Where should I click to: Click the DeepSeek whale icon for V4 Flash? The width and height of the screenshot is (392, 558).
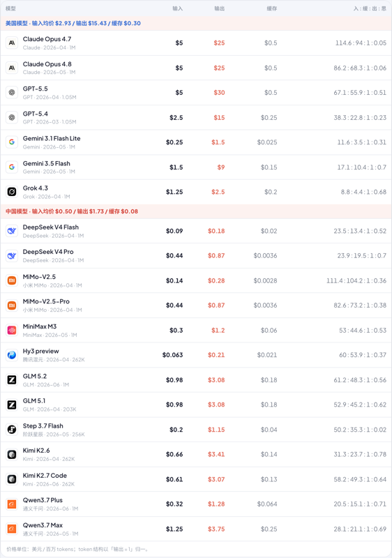click(x=12, y=231)
